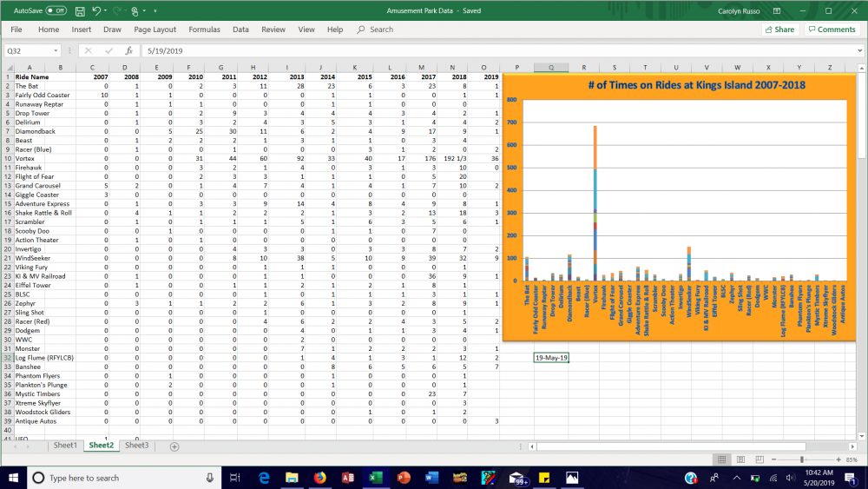868x489 pixels.
Task: Select Page Break Preview view button
Action: pos(759,459)
